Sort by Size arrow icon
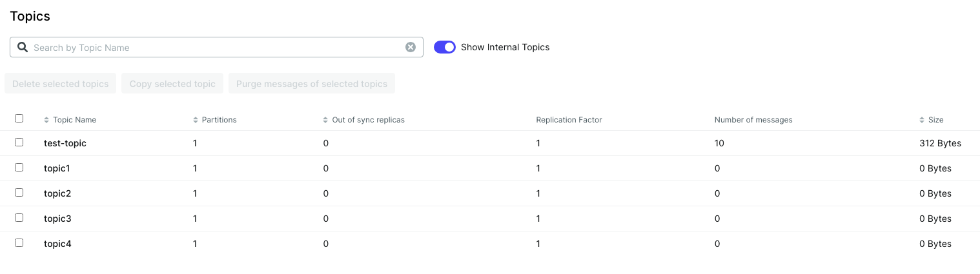The width and height of the screenshot is (980, 274). pos(922,120)
